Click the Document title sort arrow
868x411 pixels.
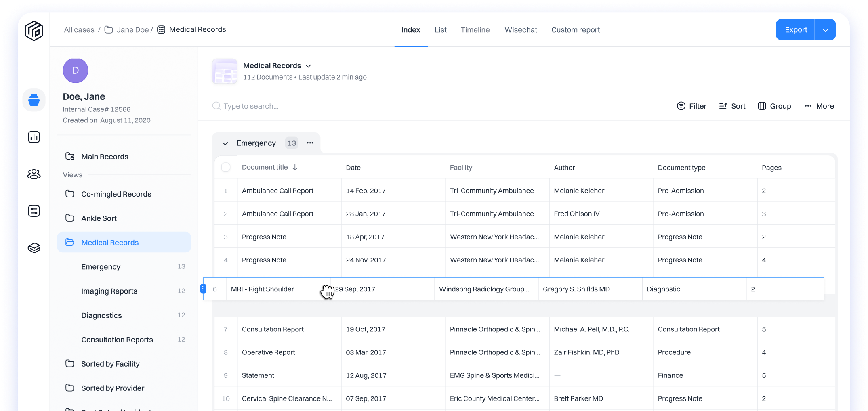295,167
